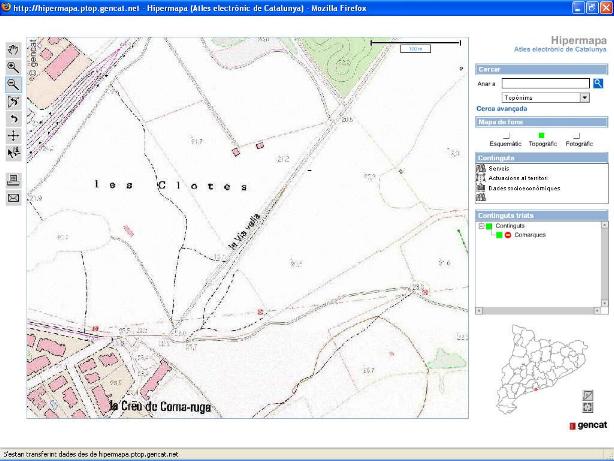
Task: Select the four-arrow center map tool
Action: tap(13, 135)
